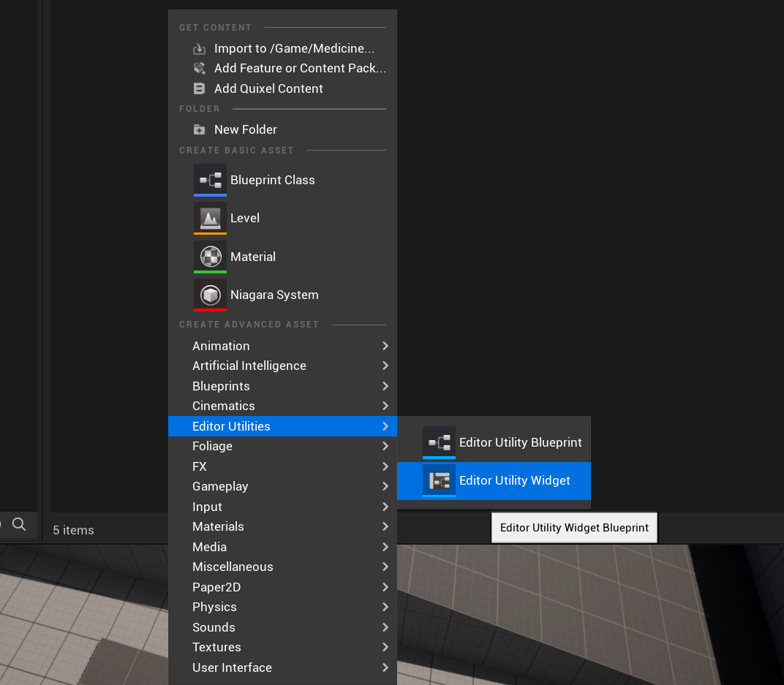Open the Textures asset category

pyautogui.click(x=282, y=647)
